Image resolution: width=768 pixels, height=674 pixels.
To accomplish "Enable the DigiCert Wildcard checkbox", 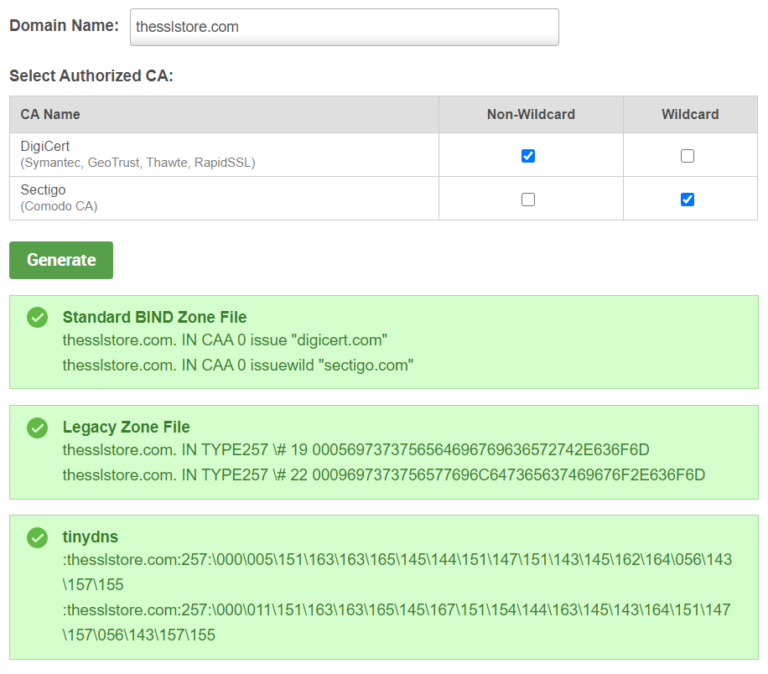I will click(x=687, y=156).
